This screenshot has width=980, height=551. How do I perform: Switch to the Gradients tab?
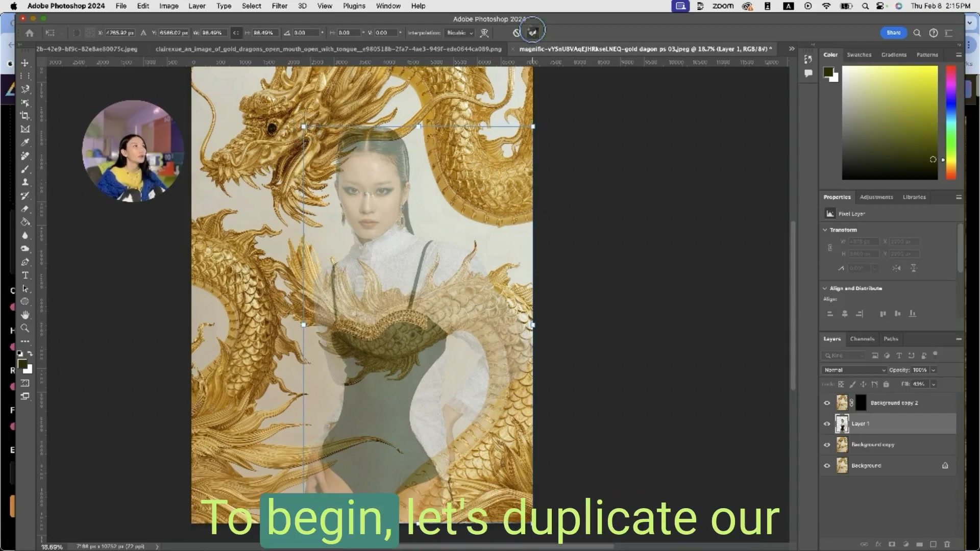point(894,55)
